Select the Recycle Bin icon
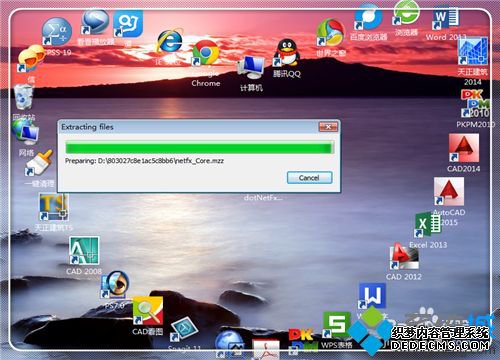The width and height of the screenshot is (500, 360). [24, 97]
